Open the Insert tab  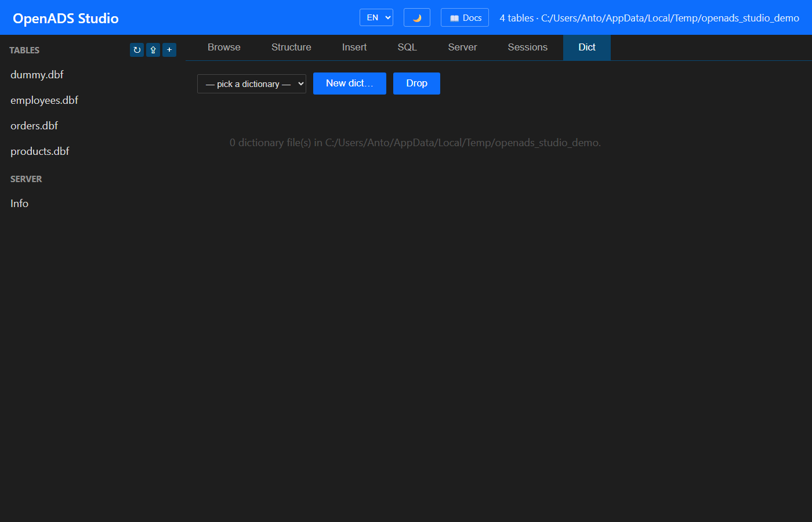point(354,48)
